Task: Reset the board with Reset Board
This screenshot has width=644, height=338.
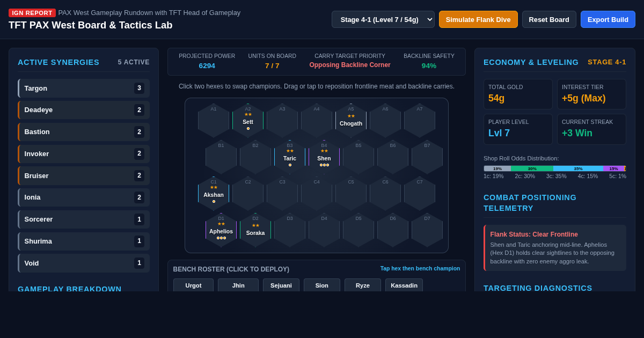Action: click(549, 19)
